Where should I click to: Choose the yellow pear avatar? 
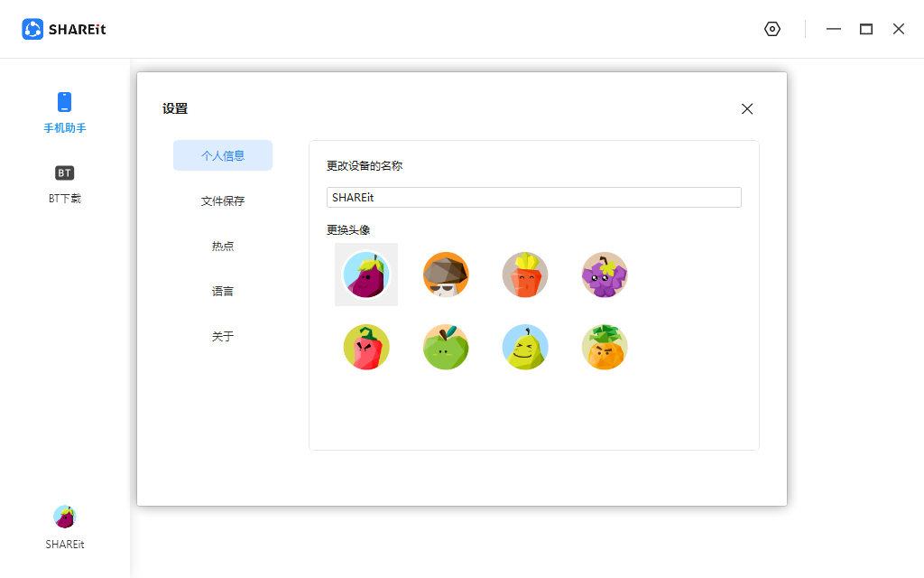click(x=525, y=348)
